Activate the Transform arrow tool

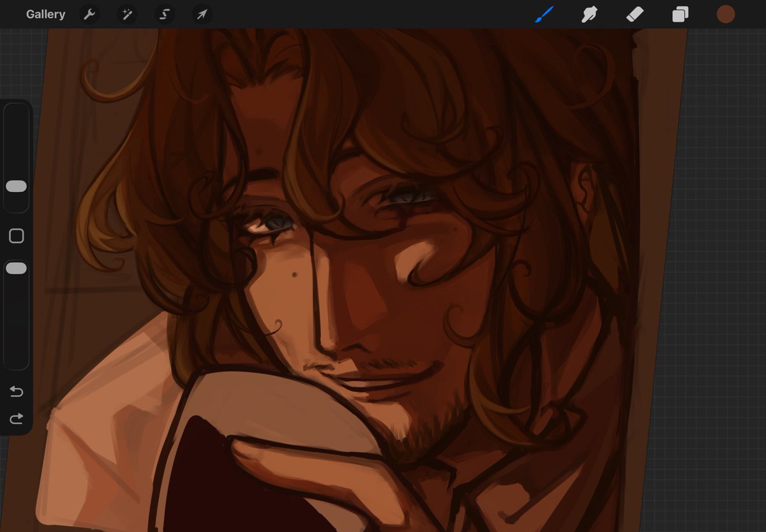pyautogui.click(x=202, y=14)
